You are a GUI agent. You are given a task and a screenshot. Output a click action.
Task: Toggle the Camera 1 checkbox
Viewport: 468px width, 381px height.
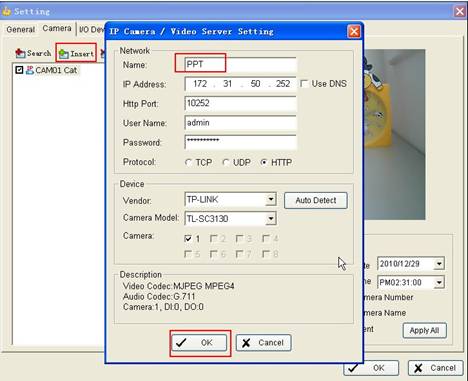(x=188, y=238)
